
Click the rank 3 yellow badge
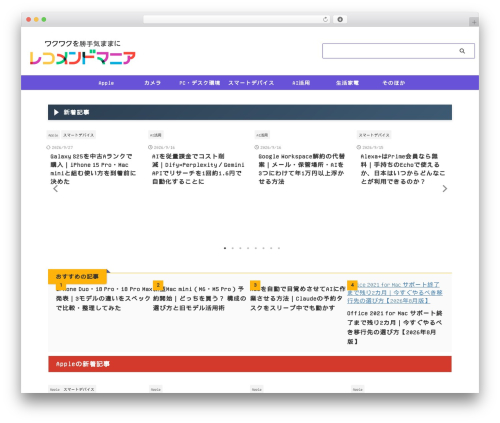(255, 285)
